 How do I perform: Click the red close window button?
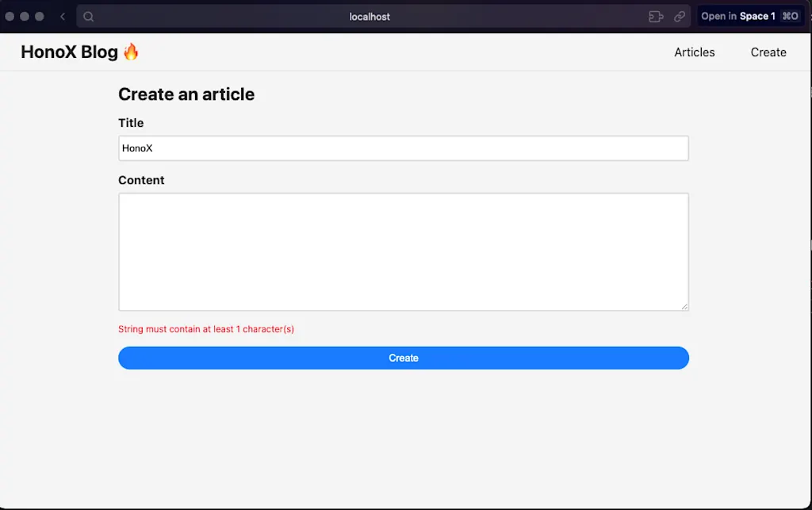coord(10,16)
